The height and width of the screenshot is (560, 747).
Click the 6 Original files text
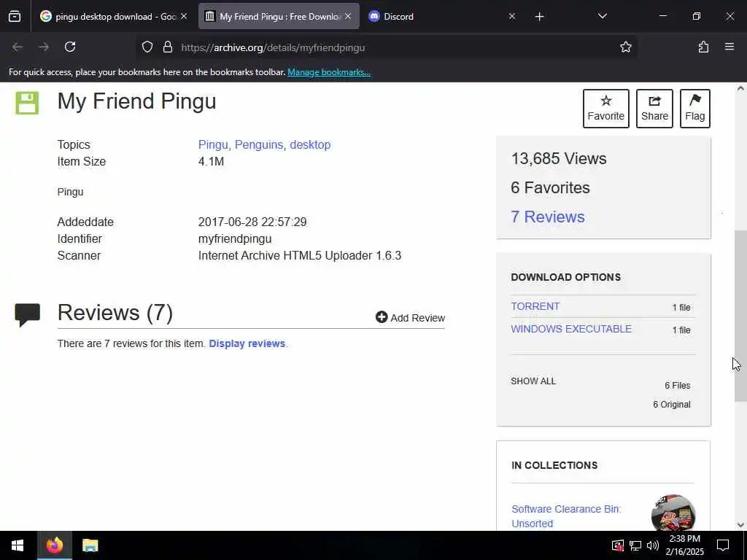point(671,404)
